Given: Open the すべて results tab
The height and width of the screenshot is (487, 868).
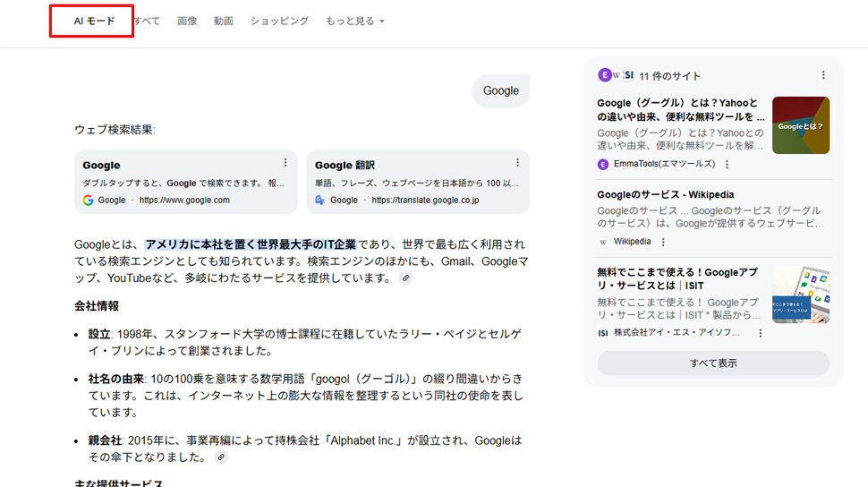Looking at the screenshot, I should (148, 21).
